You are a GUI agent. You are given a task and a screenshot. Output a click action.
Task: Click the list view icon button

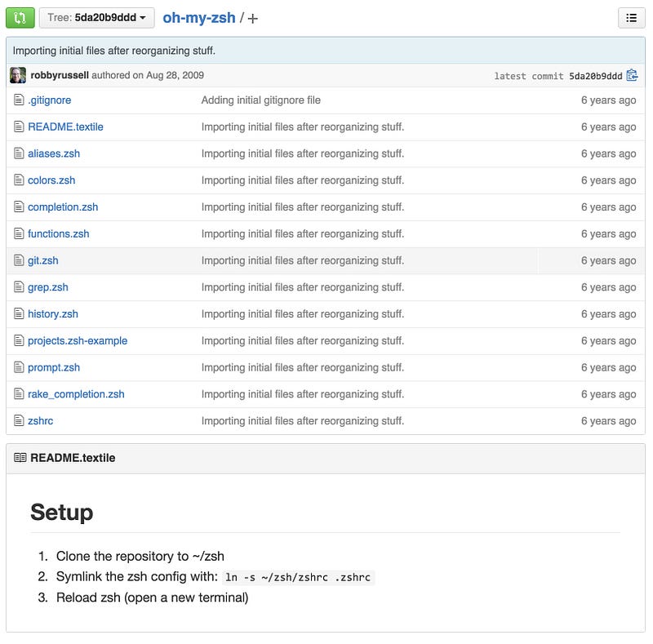(631, 18)
